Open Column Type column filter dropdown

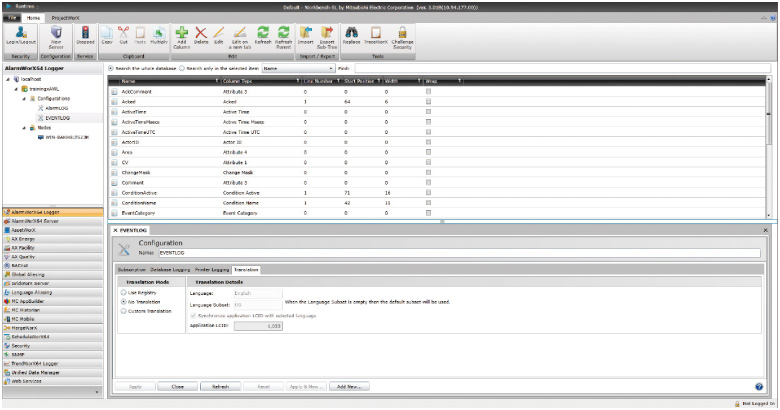tap(297, 81)
